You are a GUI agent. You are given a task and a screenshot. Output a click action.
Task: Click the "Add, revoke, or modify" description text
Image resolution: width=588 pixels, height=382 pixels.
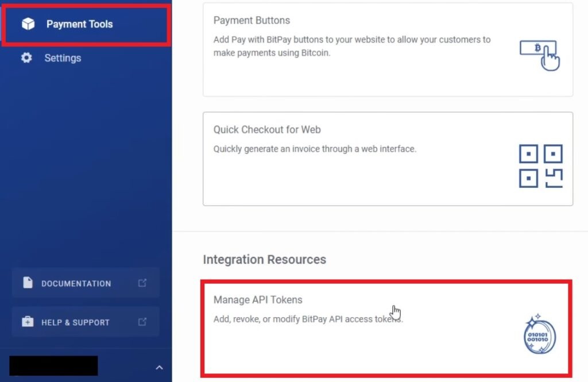pyautogui.click(x=308, y=319)
